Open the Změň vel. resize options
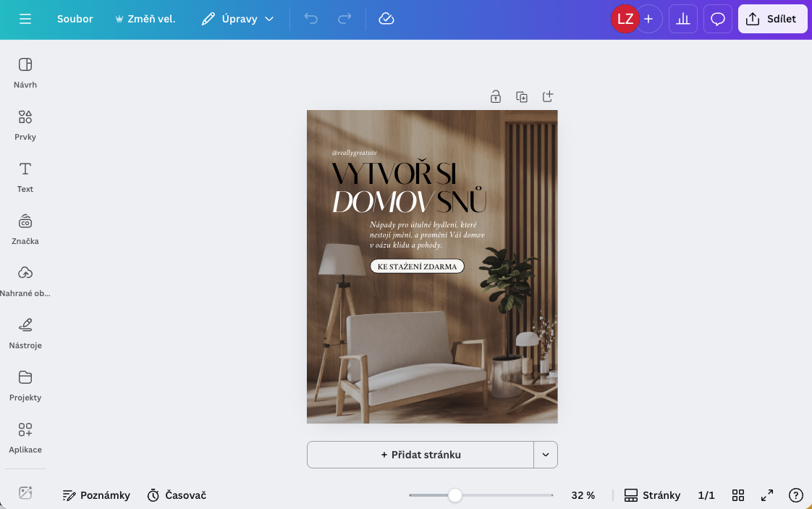 pyautogui.click(x=145, y=19)
